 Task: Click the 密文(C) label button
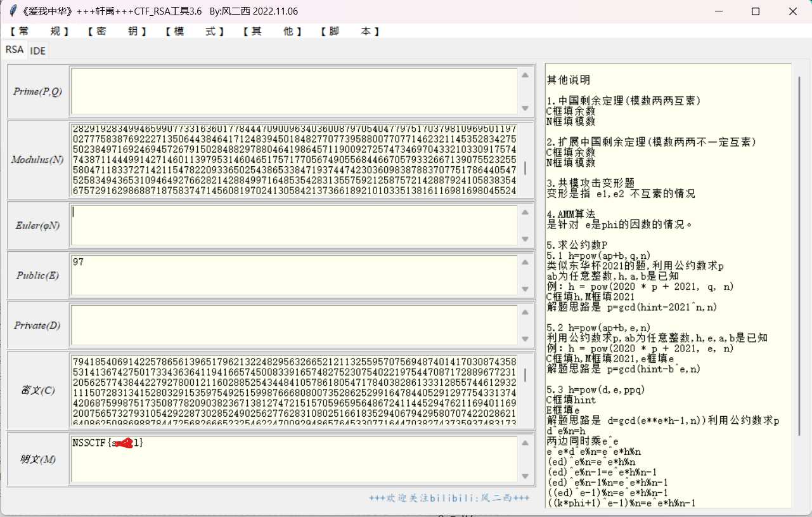38,390
